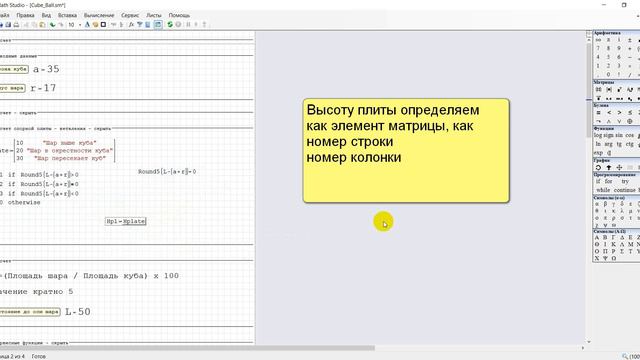
Task: Click the Print icon in toolbar
Action: coord(16,24)
